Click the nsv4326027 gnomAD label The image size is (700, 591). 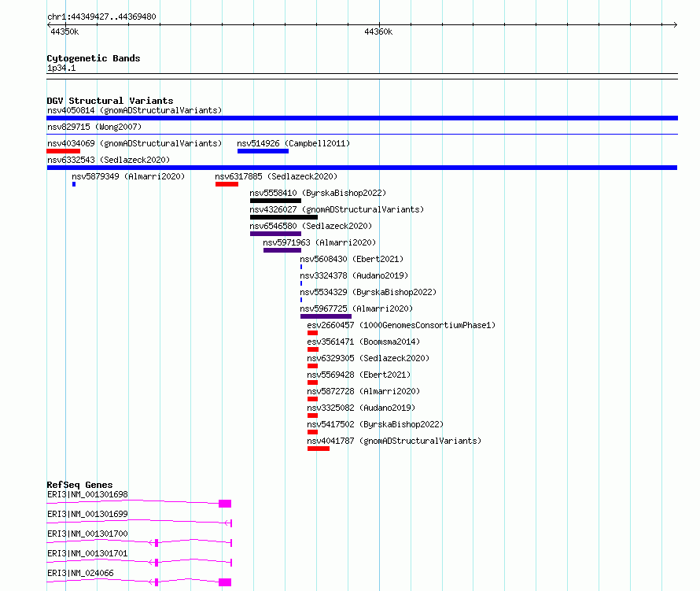(337, 209)
